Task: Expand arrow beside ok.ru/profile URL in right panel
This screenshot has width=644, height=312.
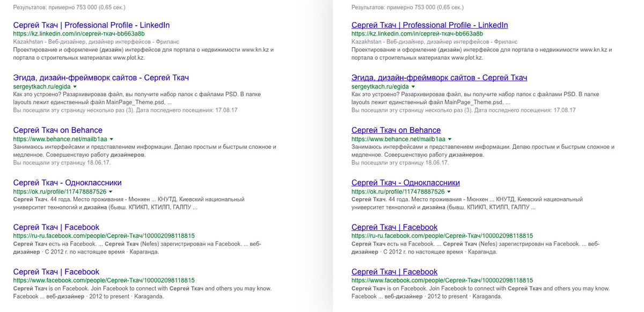Action: click(449, 192)
